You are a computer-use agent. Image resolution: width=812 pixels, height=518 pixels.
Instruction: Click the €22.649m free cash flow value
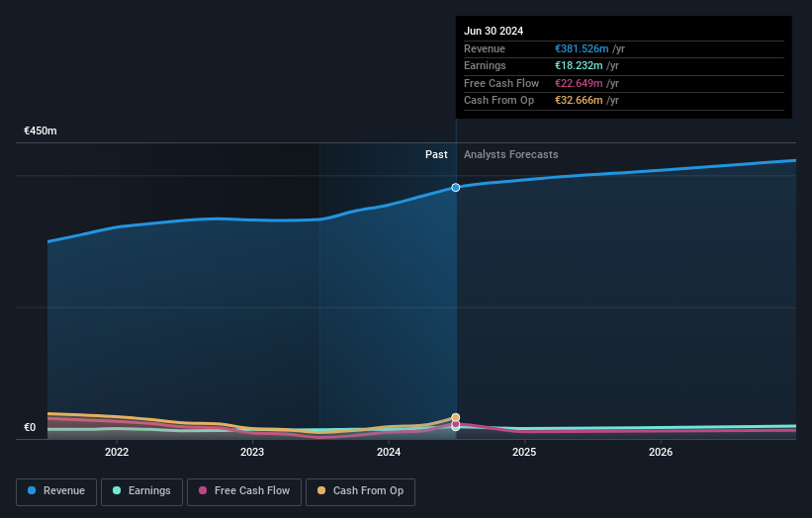[579, 83]
